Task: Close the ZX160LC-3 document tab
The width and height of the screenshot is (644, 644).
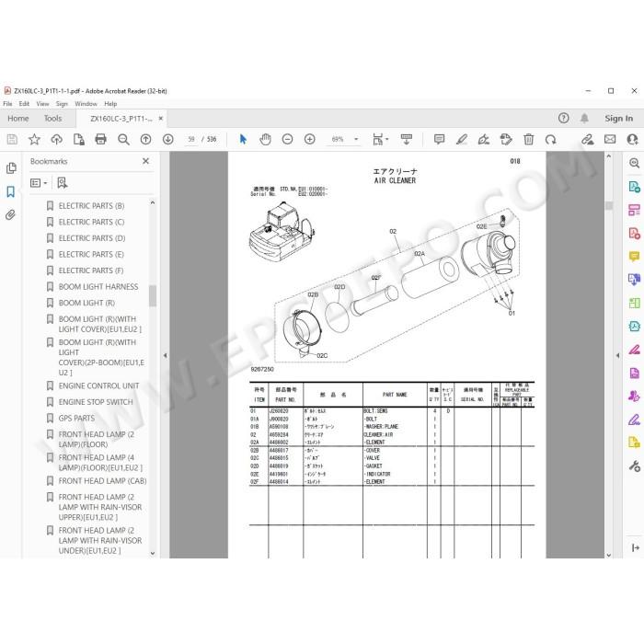Action: [x=161, y=119]
